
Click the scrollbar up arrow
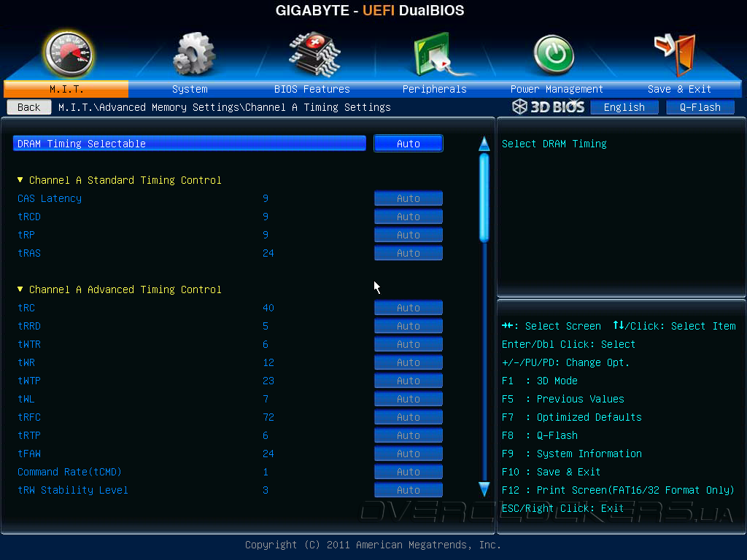point(484,144)
